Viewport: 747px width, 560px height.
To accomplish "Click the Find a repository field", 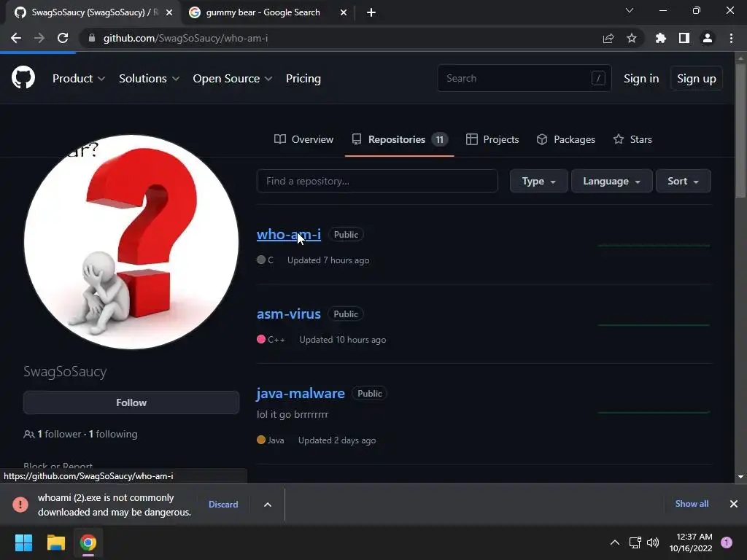I will click(377, 181).
